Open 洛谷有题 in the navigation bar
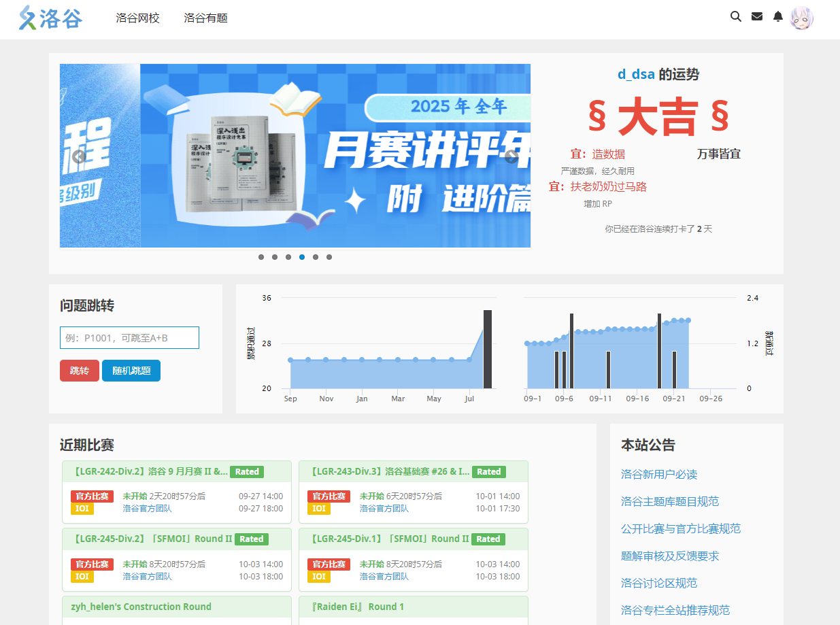 tap(205, 18)
